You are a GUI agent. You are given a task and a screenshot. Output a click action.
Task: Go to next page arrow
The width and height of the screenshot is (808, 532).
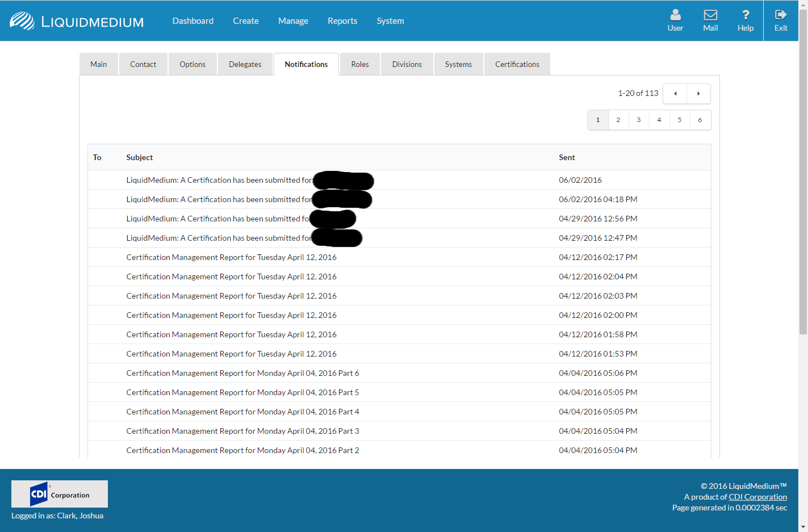698,94
